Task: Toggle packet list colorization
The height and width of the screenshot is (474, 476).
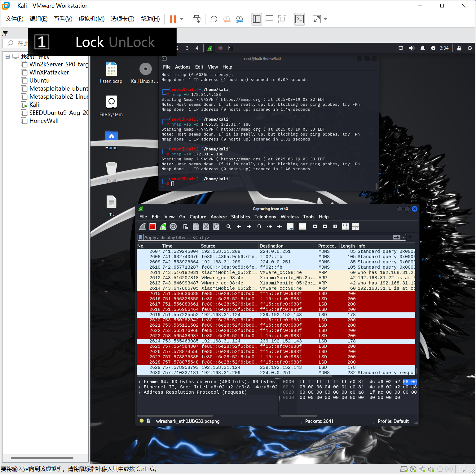Action: click(x=302, y=227)
